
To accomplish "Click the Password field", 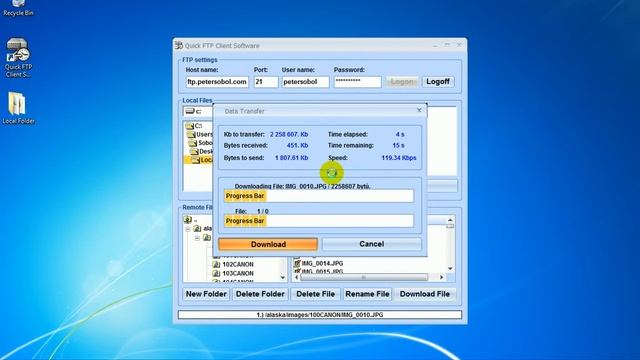I will 357,82.
